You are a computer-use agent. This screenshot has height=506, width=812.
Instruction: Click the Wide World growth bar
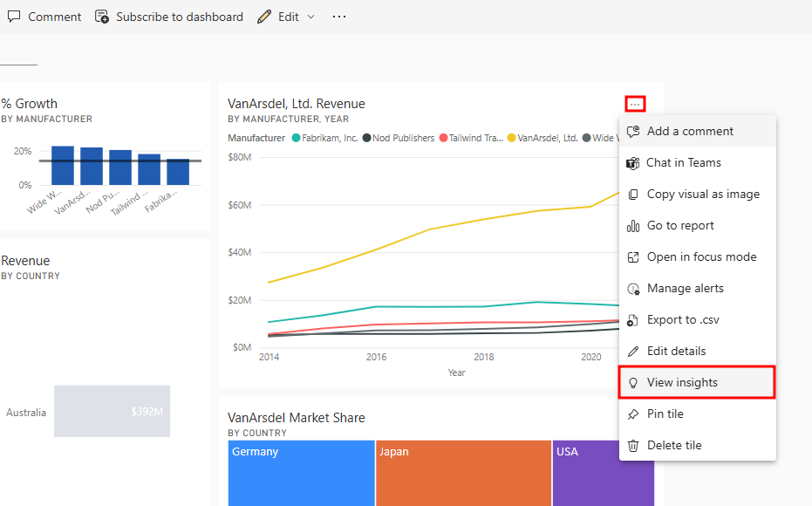pyautogui.click(x=63, y=165)
